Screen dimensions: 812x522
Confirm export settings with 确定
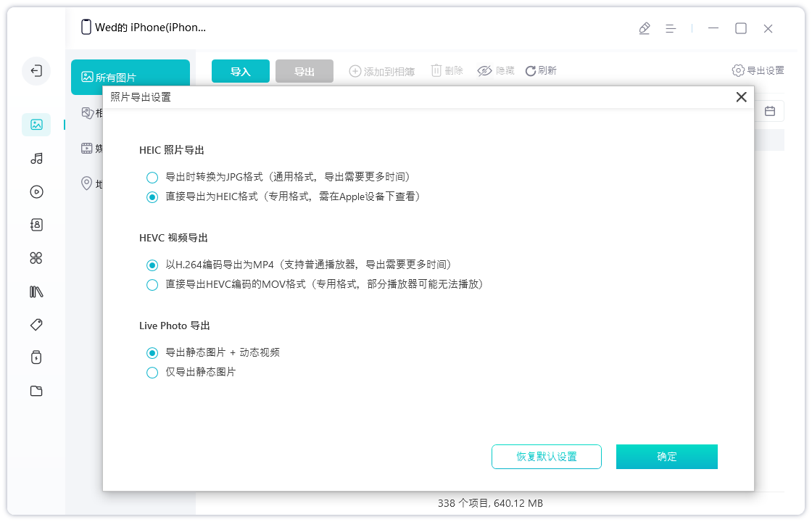666,457
